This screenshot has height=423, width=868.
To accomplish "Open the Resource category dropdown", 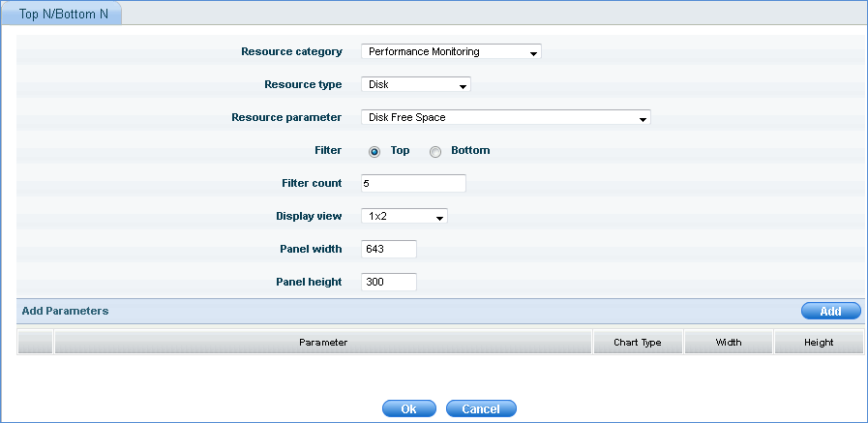I will (x=450, y=52).
